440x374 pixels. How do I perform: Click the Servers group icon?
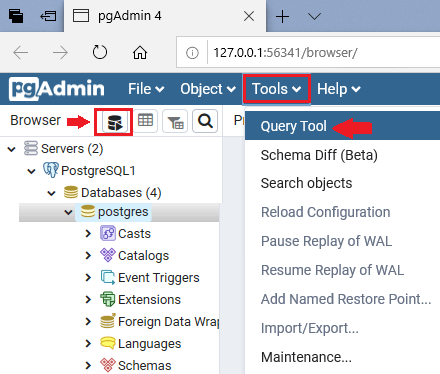[x=31, y=148]
